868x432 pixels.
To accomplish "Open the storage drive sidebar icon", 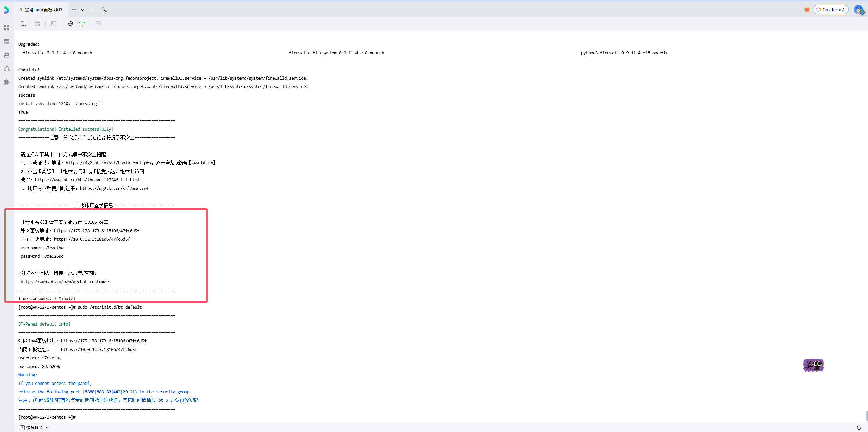I will [x=7, y=55].
